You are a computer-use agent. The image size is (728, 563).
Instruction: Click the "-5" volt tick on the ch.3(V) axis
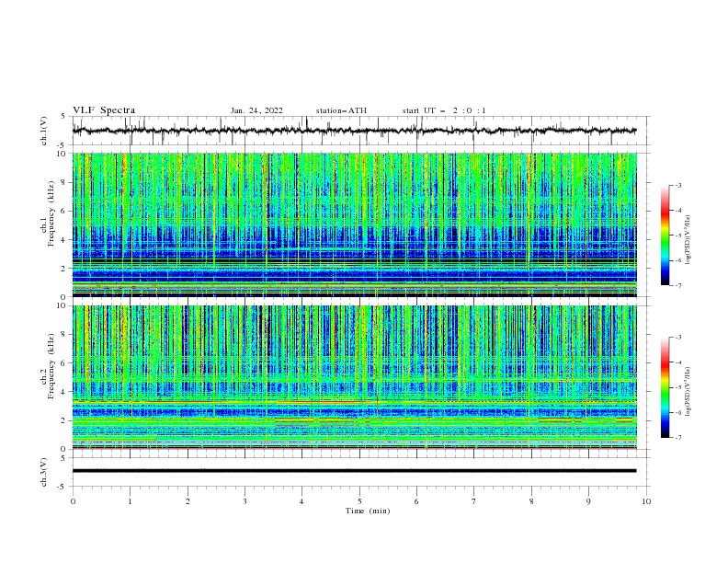pyautogui.click(x=61, y=487)
